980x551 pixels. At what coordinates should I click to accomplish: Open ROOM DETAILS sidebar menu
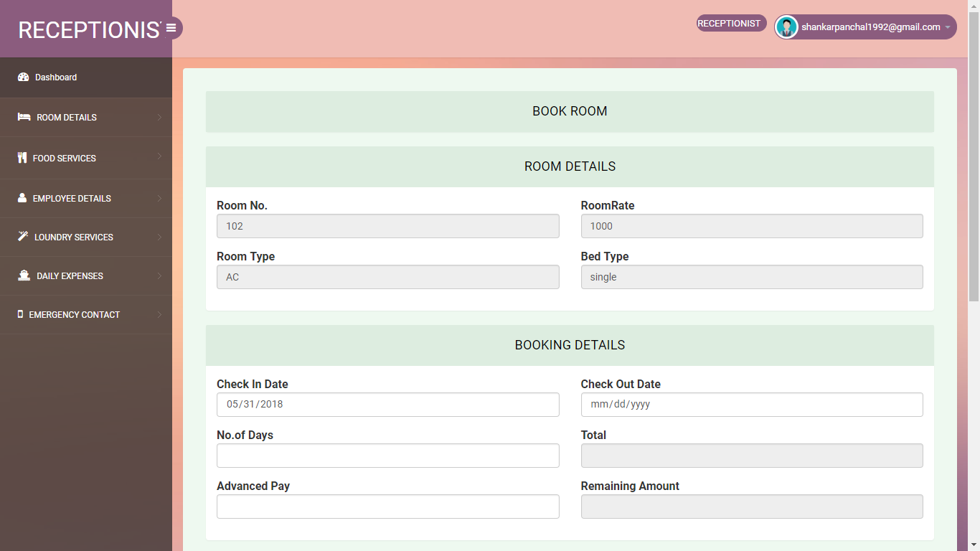point(86,117)
